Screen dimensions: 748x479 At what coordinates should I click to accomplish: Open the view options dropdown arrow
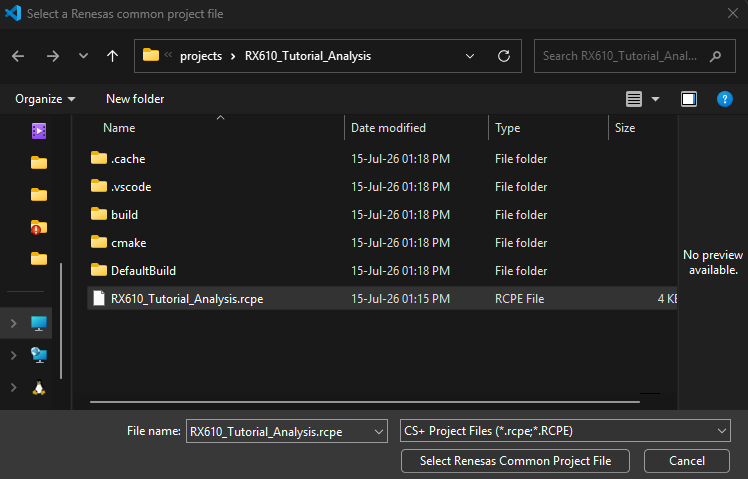pos(655,99)
